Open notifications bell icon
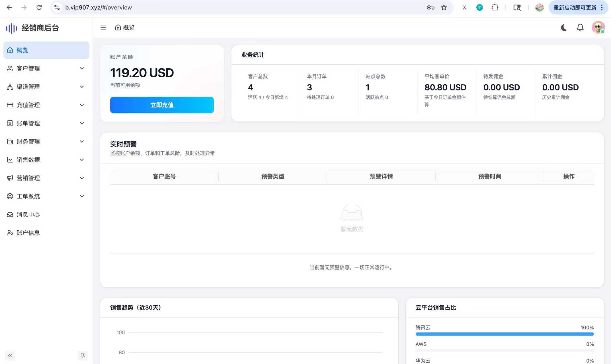Viewport: 611px width, 364px height. click(x=580, y=28)
